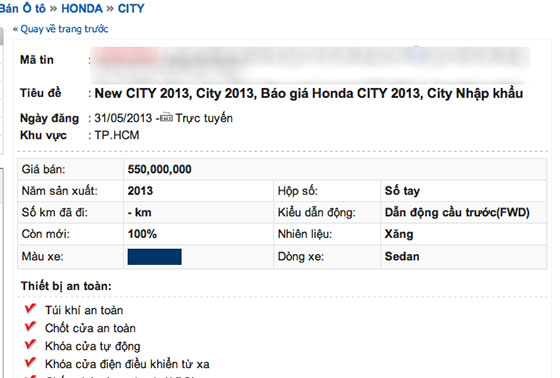Click the listing title New CITY 2013
The height and width of the screenshot is (378, 560).
click(309, 94)
